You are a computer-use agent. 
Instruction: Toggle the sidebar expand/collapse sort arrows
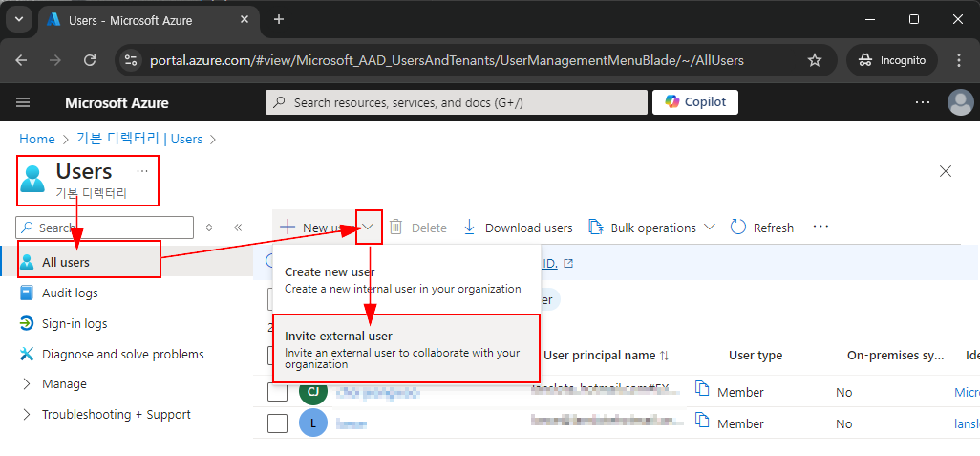point(209,228)
